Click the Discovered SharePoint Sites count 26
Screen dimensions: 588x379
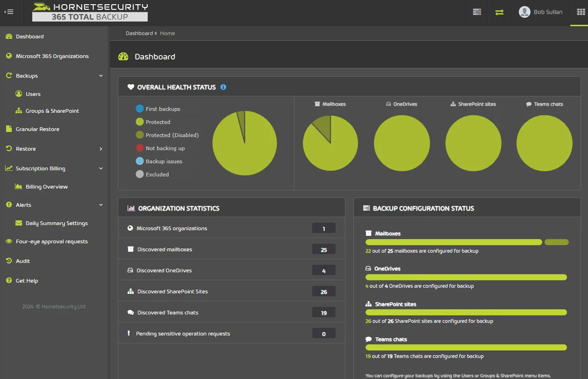pyautogui.click(x=324, y=292)
